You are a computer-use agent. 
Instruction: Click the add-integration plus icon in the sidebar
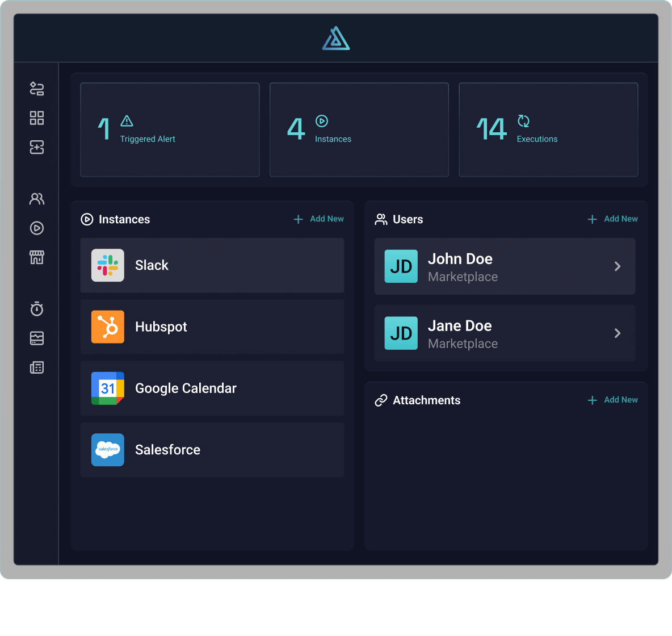[37, 147]
